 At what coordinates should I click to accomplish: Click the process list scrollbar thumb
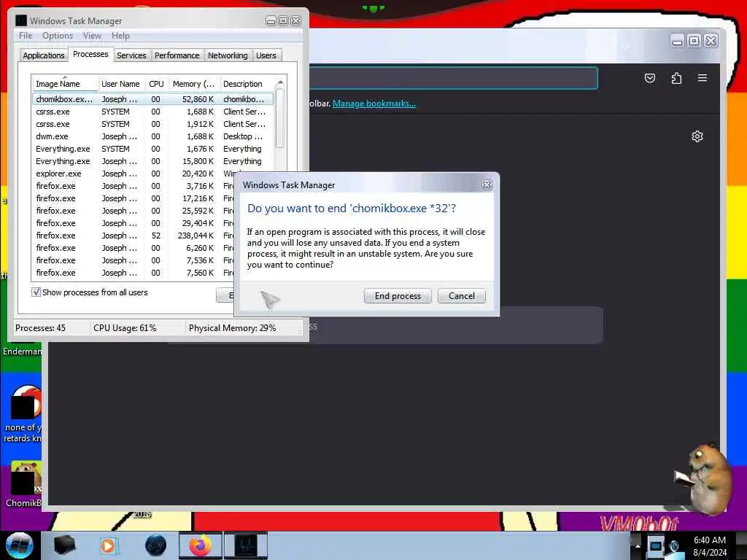tap(280, 117)
